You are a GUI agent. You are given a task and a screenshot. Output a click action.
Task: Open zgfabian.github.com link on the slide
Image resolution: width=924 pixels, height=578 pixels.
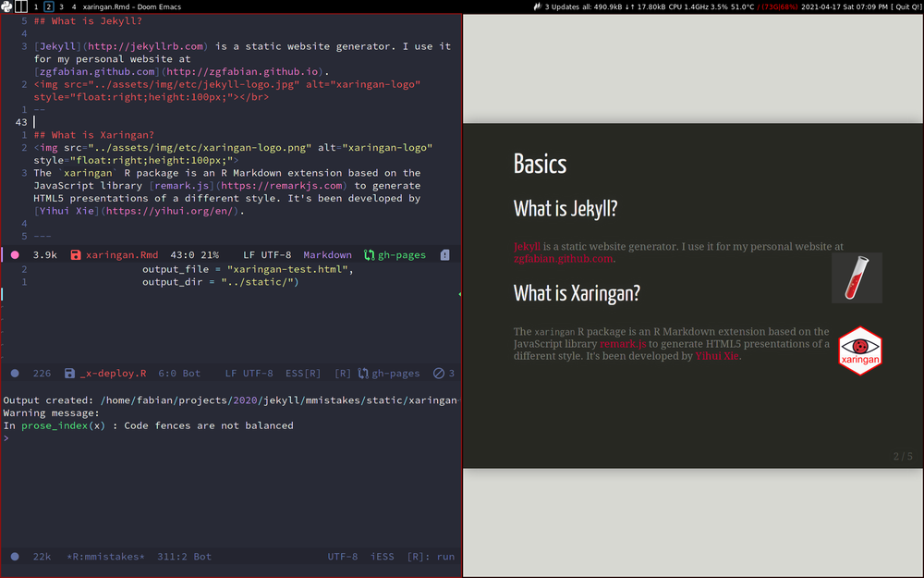tap(563, 258)
